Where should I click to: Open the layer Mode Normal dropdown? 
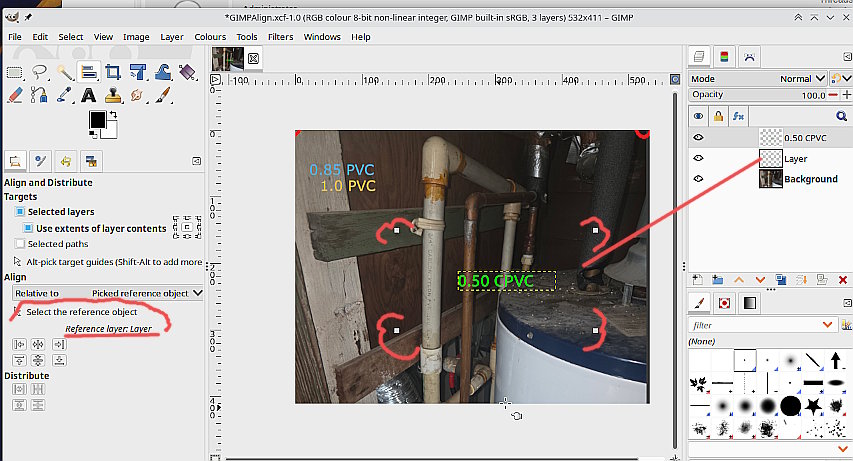pyautogui.click(x=758, y=79)
